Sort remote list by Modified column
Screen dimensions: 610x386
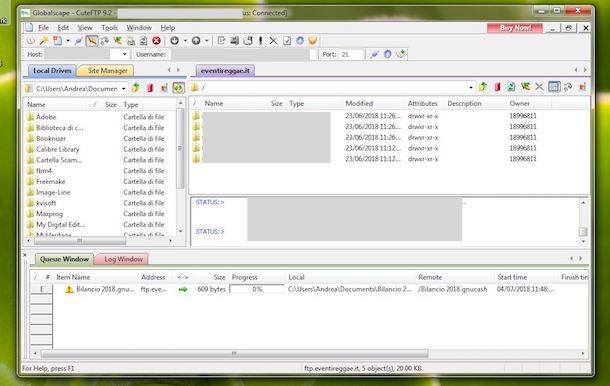pyautogui.click(x=359, y=104)
